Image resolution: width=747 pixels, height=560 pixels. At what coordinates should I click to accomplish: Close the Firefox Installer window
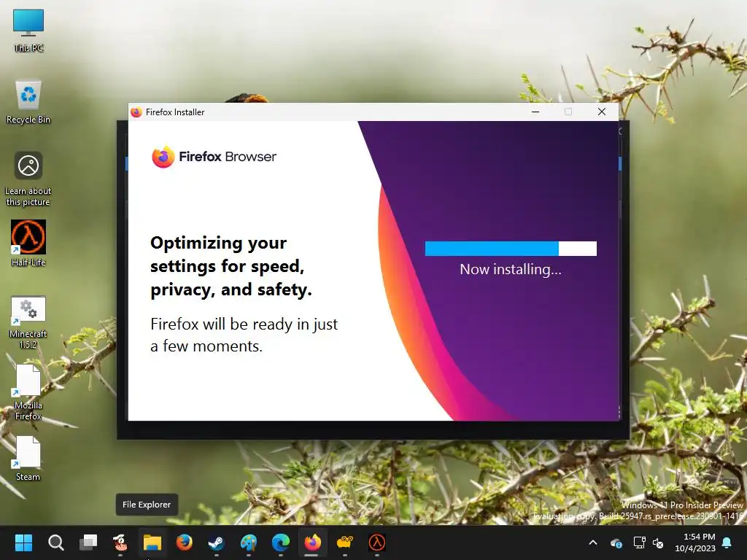pos(602,112)
